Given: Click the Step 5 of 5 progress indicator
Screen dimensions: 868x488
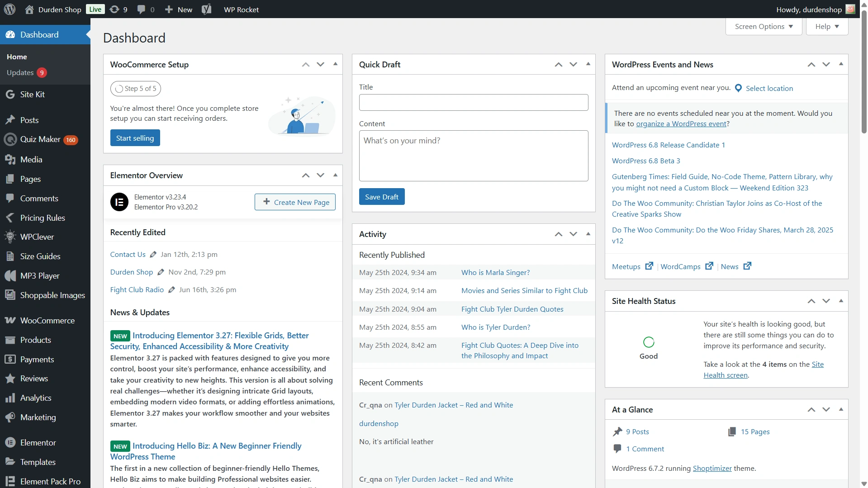Looking at the screenshot, I should (x=135, y=89).
